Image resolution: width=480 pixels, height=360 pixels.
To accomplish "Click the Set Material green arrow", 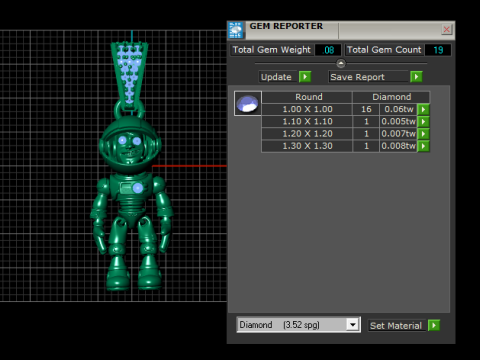I will (434, 325).
